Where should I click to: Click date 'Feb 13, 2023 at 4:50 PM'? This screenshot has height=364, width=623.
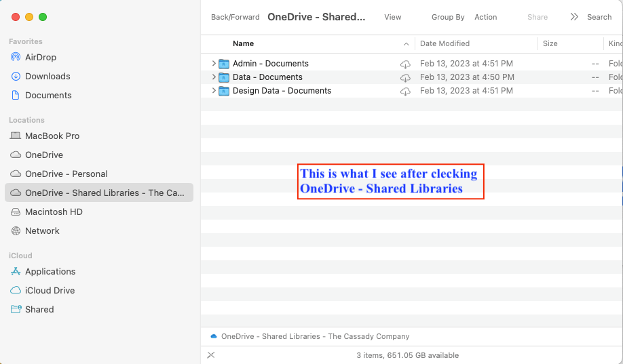467,77
